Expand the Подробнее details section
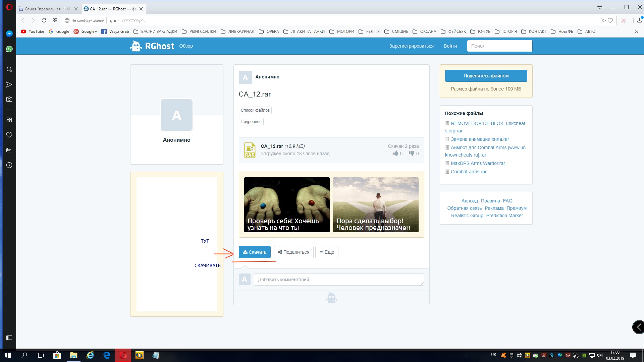644x362 pixels. click(x=251, y=122)
